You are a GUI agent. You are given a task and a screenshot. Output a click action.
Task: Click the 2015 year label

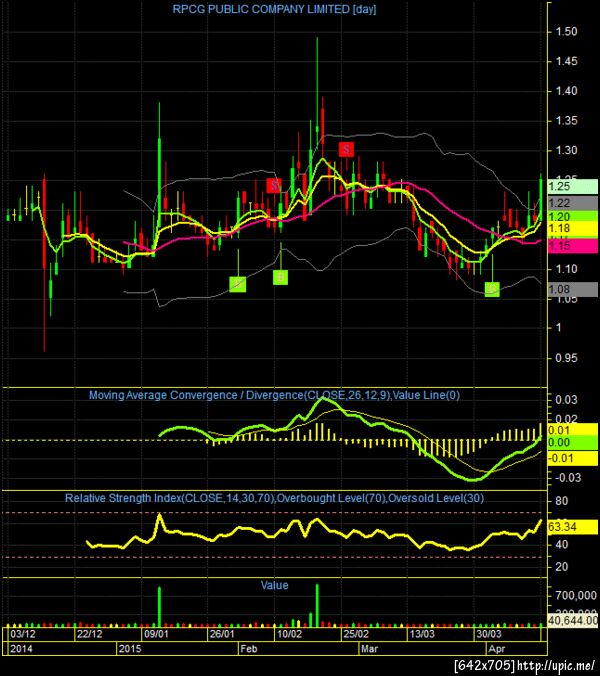(130, 648)
